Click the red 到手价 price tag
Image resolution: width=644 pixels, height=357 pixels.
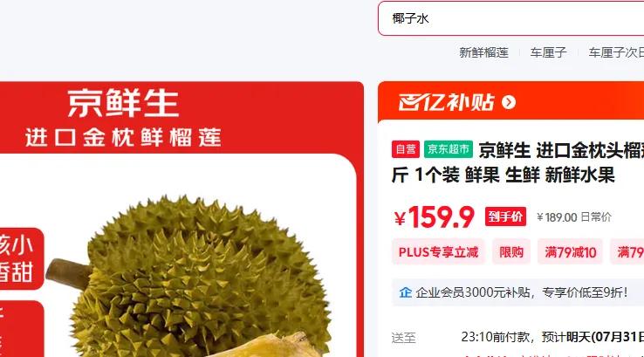(505, 216)
